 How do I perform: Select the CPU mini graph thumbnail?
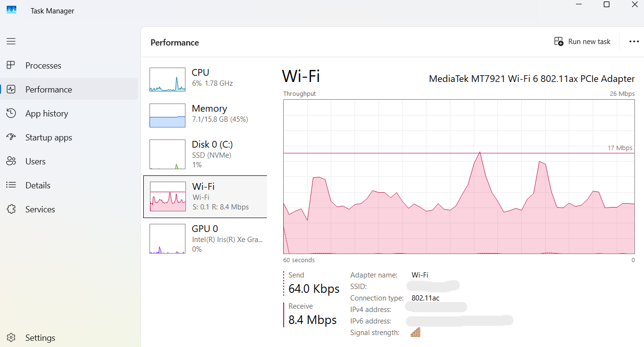167,80
